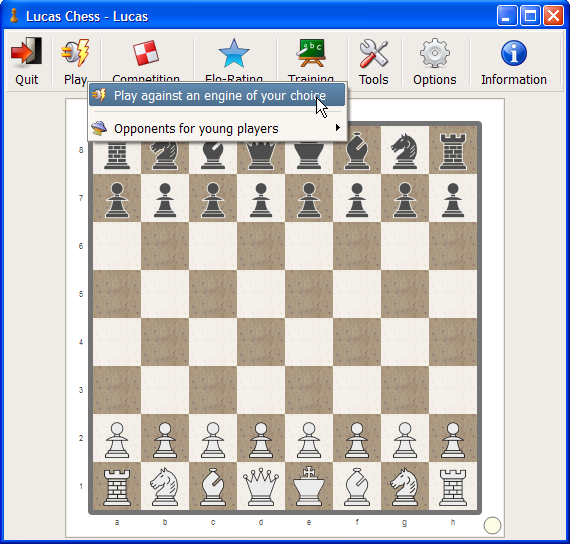Image resolution: width=570 pixels, height=544 pixels.
Task: Select the white pawn on e2
Action: point(309,440)
